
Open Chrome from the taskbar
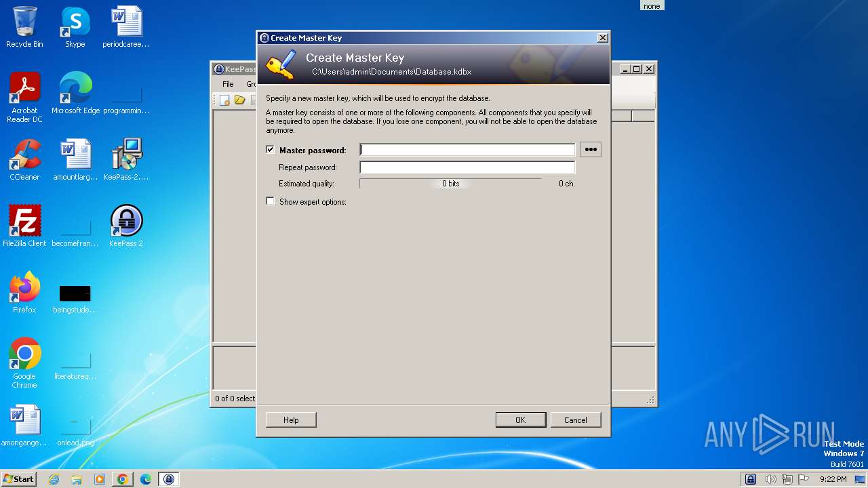pos(123,479)
